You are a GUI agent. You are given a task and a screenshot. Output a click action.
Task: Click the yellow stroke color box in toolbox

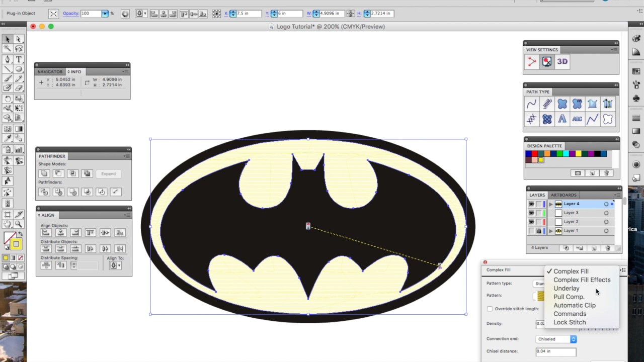click(16, 244)
